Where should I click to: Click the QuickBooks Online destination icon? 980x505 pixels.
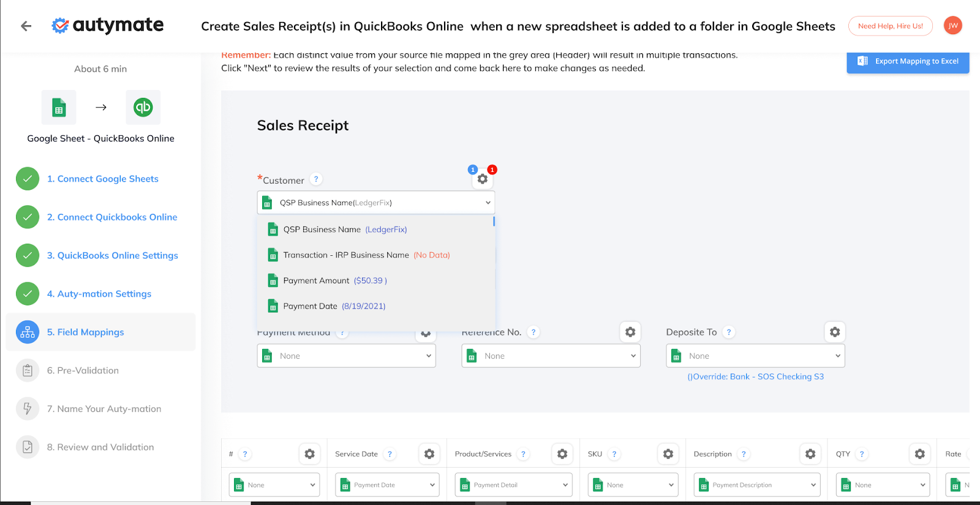click(143, 108)
